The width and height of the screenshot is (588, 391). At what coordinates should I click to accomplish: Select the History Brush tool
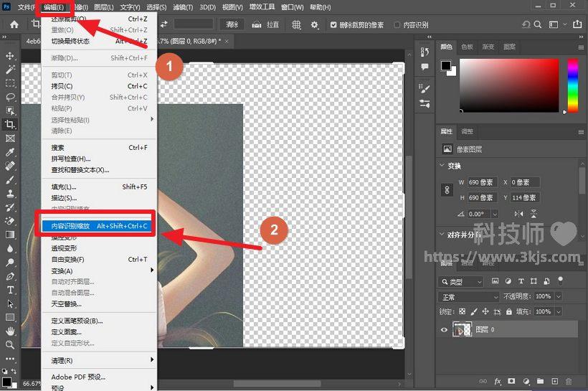tap(10, 207)
